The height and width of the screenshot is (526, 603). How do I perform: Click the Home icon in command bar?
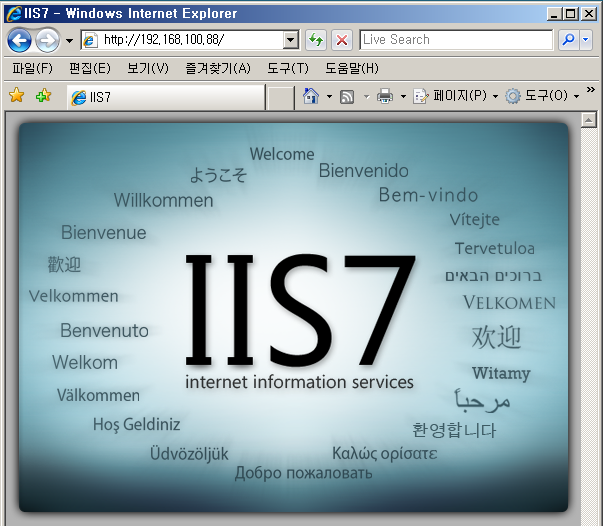[x=311, y=96]
